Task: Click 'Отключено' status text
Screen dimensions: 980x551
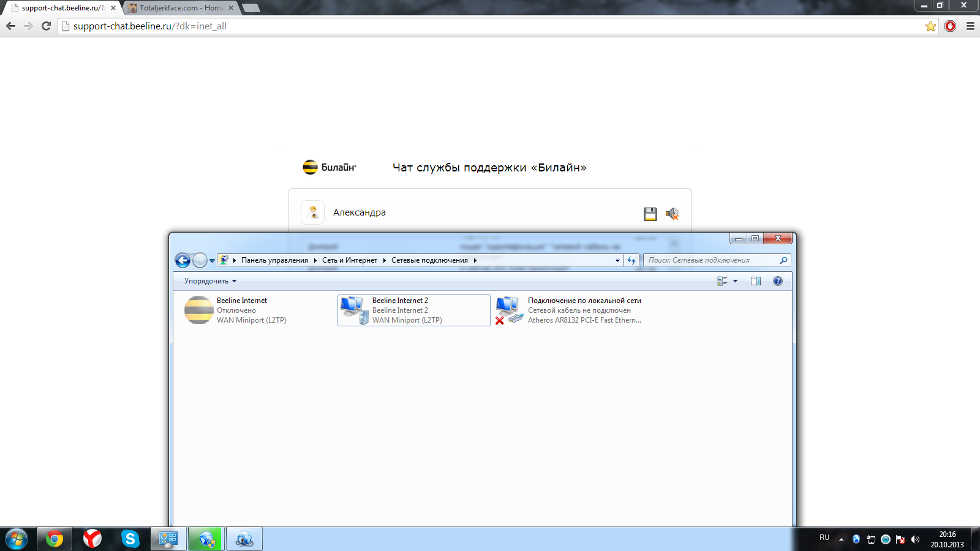Action: pyautogui.click(x=236, y=310)
